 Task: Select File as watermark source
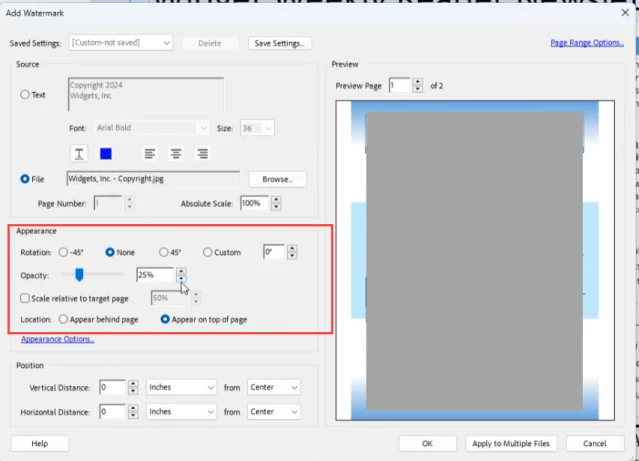(x=25, y=179)
